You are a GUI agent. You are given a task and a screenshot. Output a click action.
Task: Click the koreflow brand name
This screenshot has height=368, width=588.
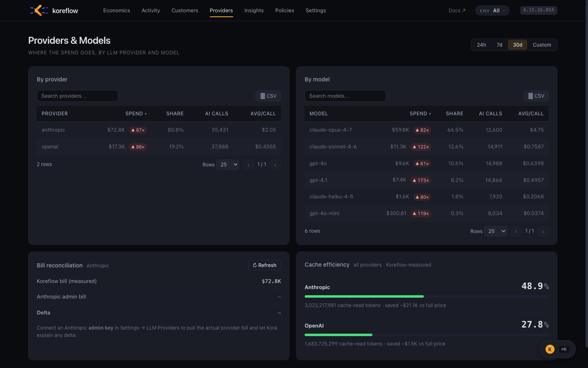[65, 11]
